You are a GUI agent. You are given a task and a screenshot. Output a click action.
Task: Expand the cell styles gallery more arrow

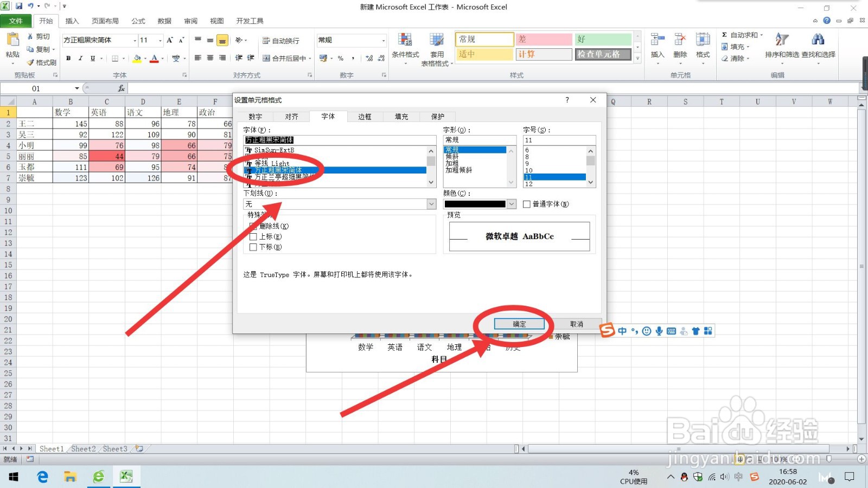point(637,59)
